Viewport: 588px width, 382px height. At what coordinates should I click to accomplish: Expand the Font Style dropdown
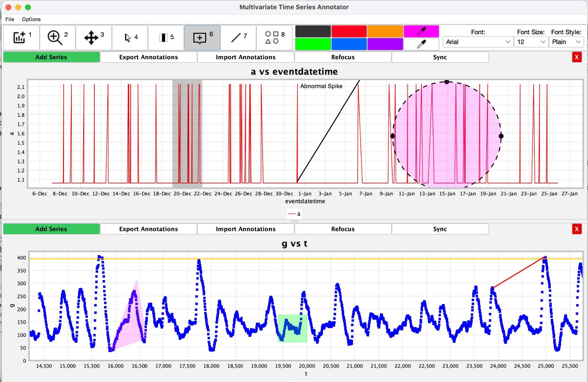(x=566, y=42)
